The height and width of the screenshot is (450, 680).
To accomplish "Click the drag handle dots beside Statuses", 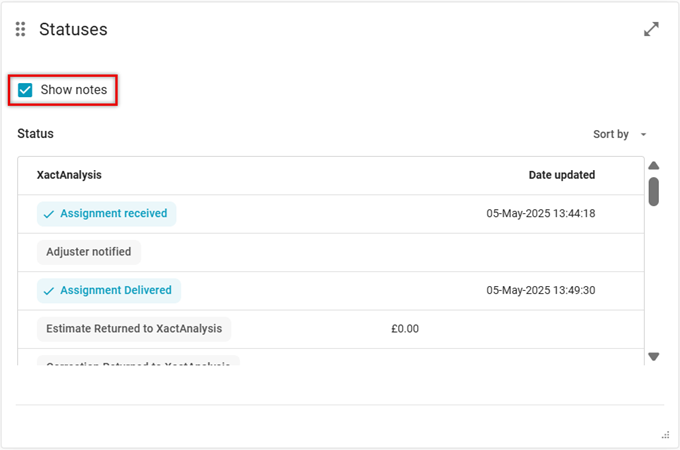I will (x=21, y=30).
